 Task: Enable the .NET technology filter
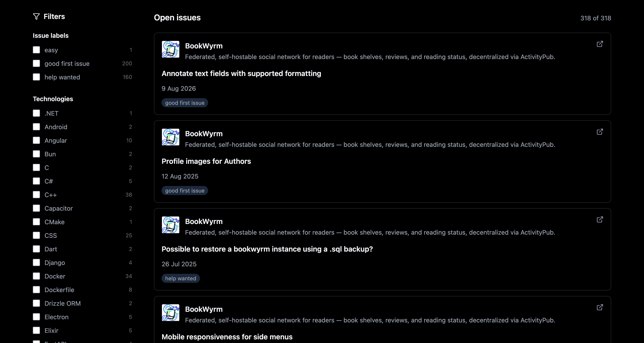[37, 113]
